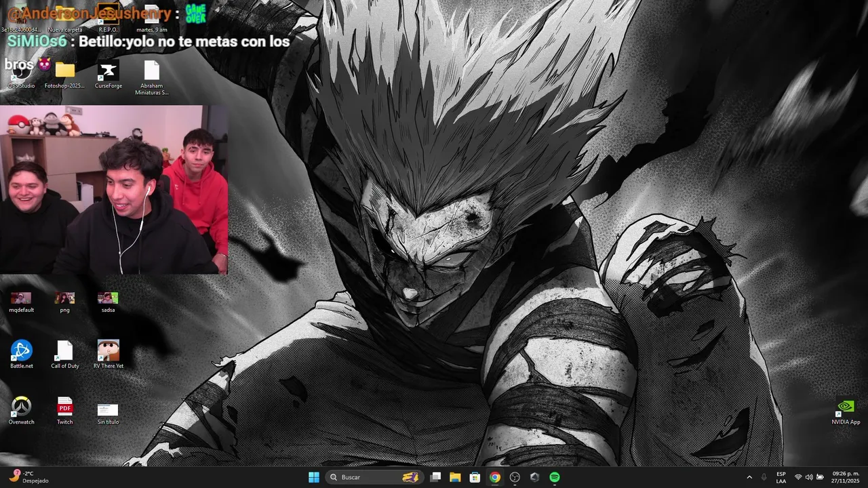Screen dimensions: 868x488
Task: Open the sadsa image file
Action: click(108, 302)
